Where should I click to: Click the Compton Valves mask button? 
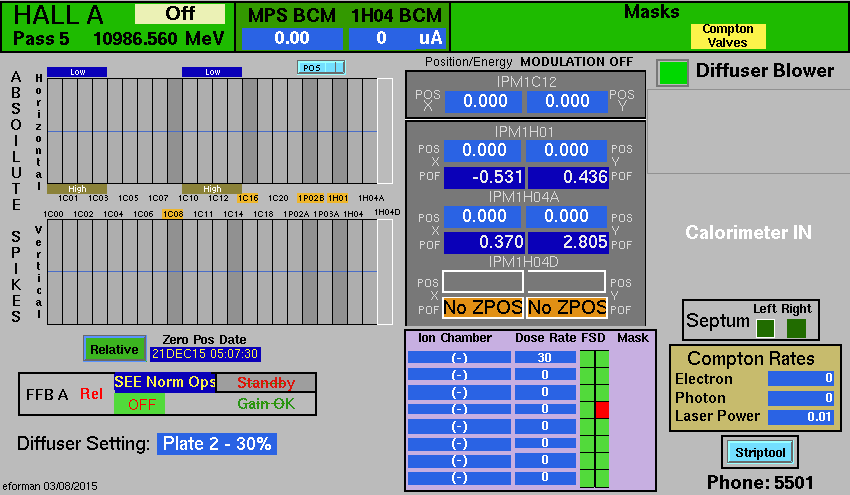coord(727,36)
